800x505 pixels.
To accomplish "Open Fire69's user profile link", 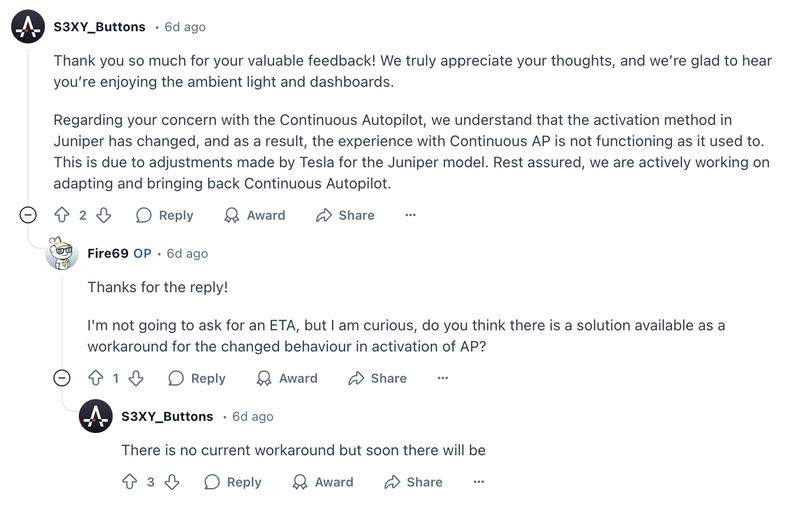I will click(107, 254).
